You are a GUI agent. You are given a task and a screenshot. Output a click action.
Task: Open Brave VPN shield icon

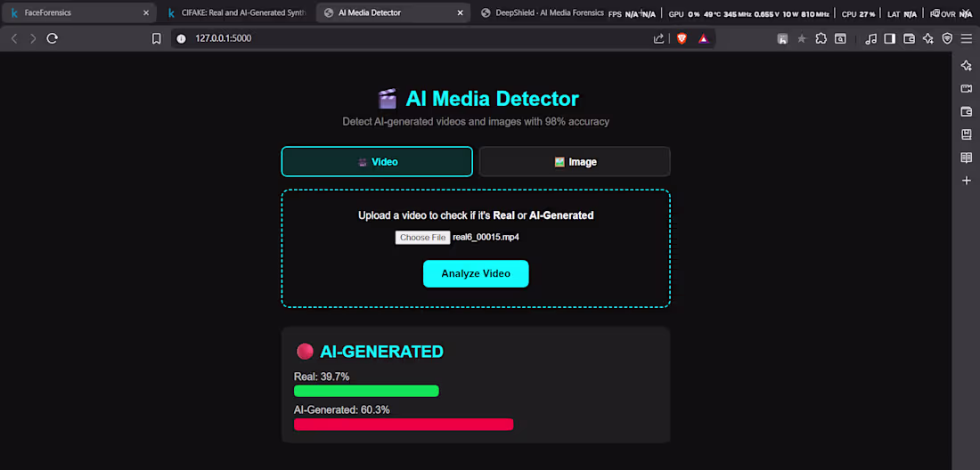[x=948, y=38]
